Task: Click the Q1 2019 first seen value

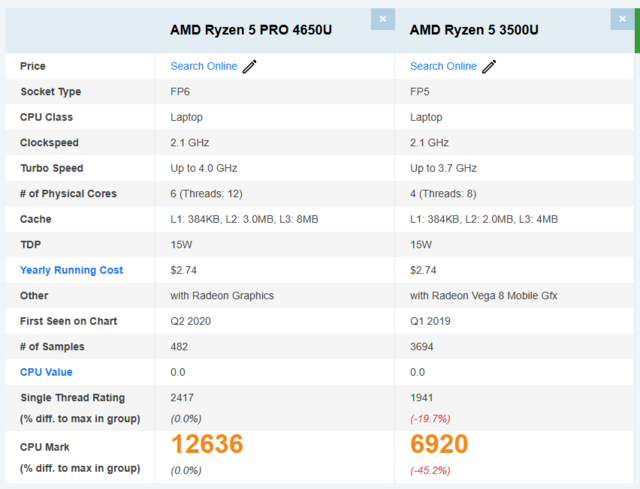Action: 430,321
